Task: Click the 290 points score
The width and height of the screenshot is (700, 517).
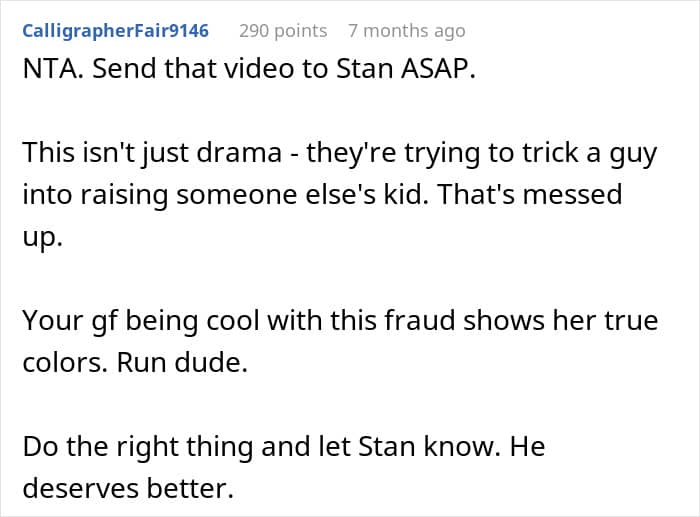Action: pos(283,31)
